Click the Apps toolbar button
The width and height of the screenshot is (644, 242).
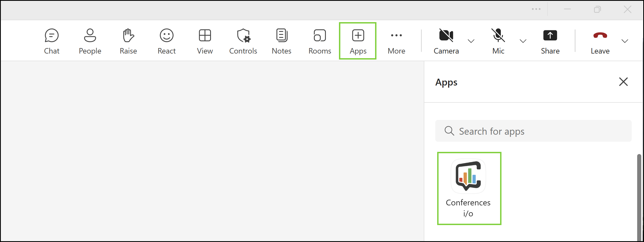358,41
